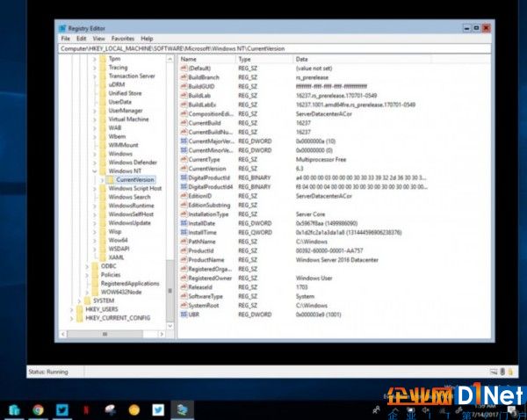Click the Windows Defender folder icon
The width and height of the screenshot is (527, 420).
click(x=103, y=163)
